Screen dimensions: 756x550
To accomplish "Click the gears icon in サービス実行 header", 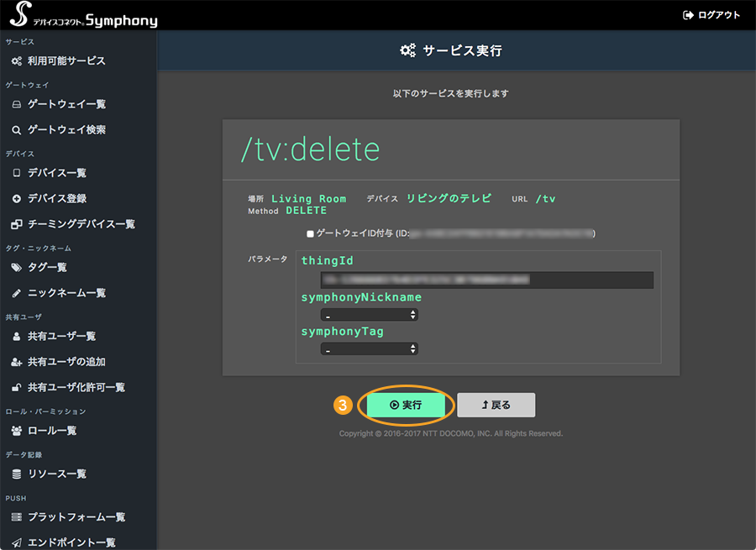I will (x=408, y=50).
